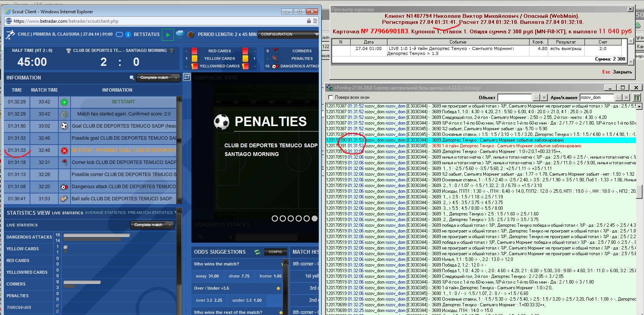
Task: Select the first graphical view slide dot
Action: (275, 218)
